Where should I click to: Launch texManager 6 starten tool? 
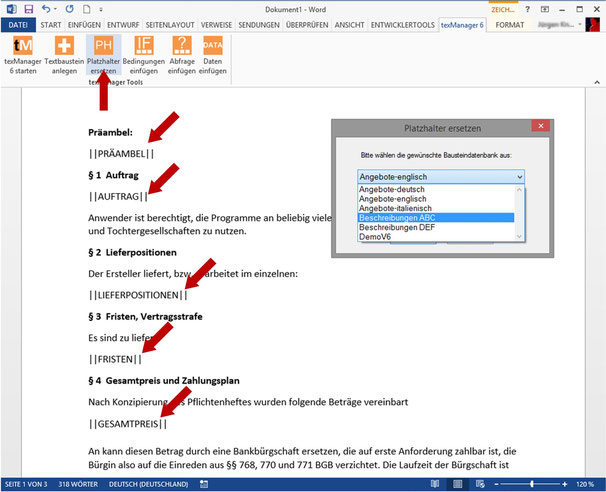[23, 55]
